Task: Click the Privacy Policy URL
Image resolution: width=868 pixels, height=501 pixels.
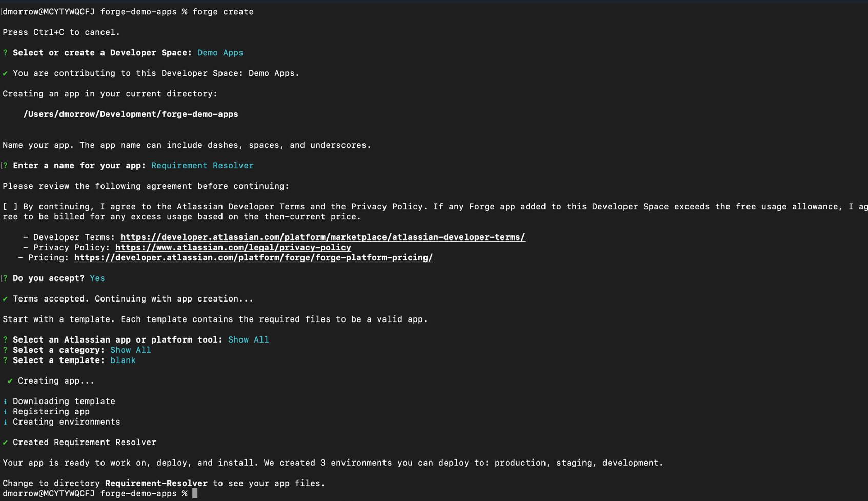Action: [x=233, y=247]
